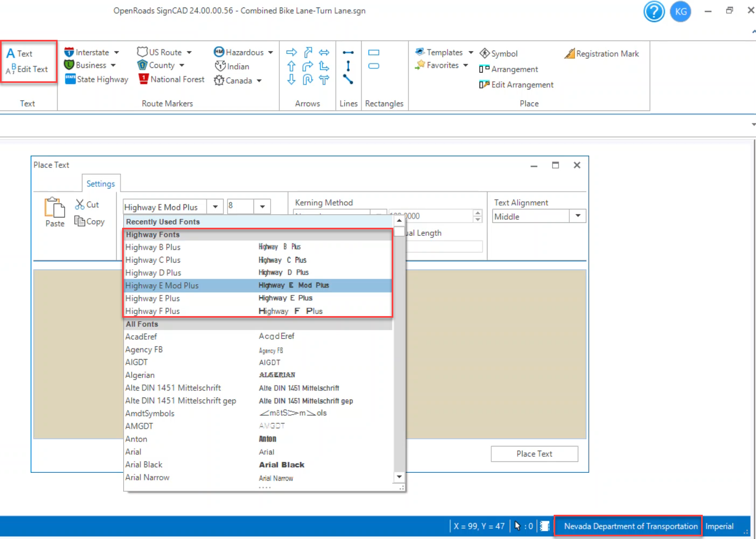This screenshot has height=539, width=756.
Task: Click Nevada Department of Transportation in status bar
Action: point(630,526)
